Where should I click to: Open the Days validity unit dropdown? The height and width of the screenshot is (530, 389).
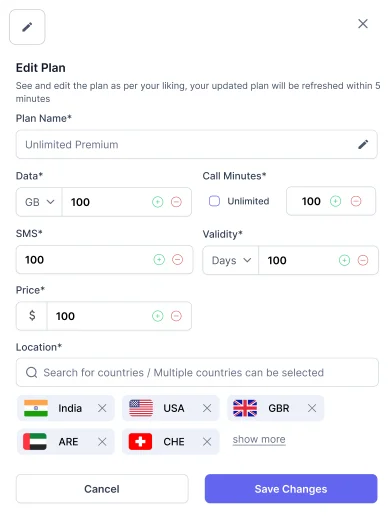pyautogui.click(x=231, y=260)
